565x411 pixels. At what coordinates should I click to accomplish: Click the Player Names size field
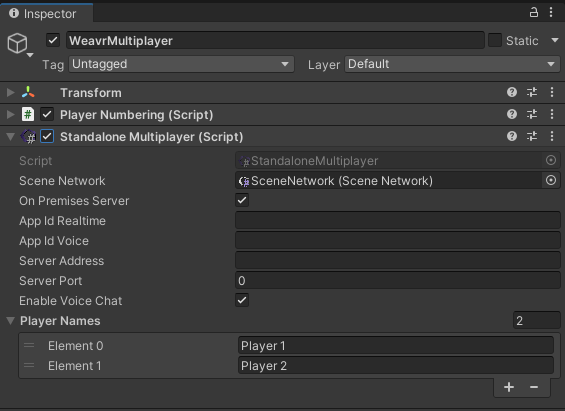[x=537, y=320]
